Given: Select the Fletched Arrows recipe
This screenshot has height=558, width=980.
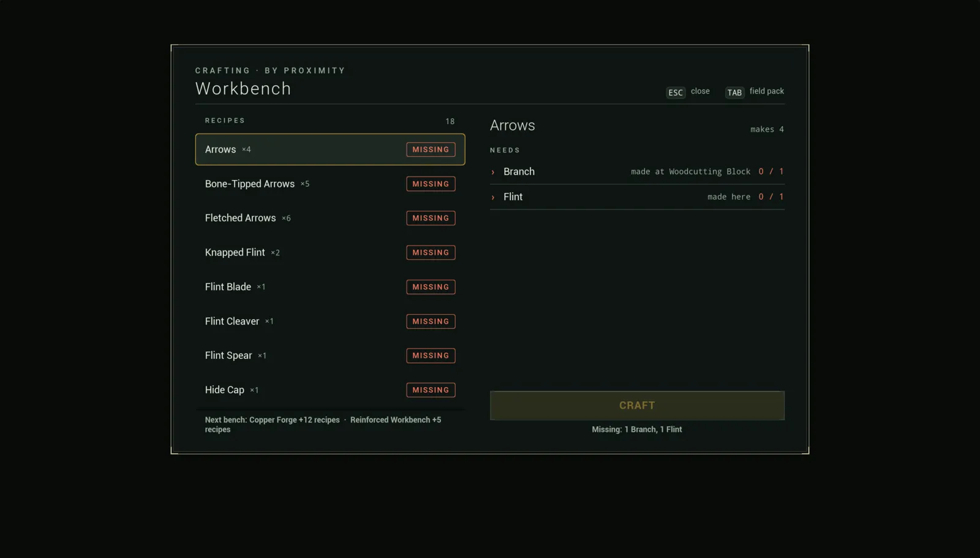Looking at the screenshot, I should 330,218.
